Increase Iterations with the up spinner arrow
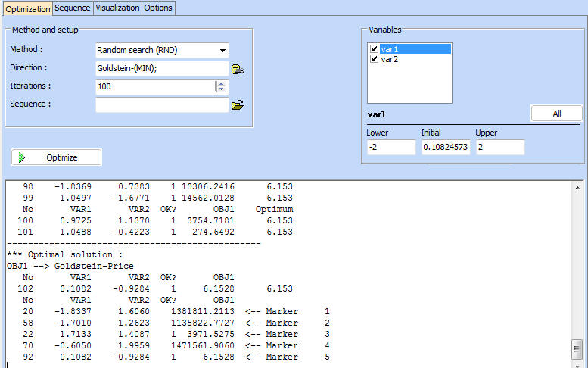Viewport: 588px width, 368px height. 221,83
